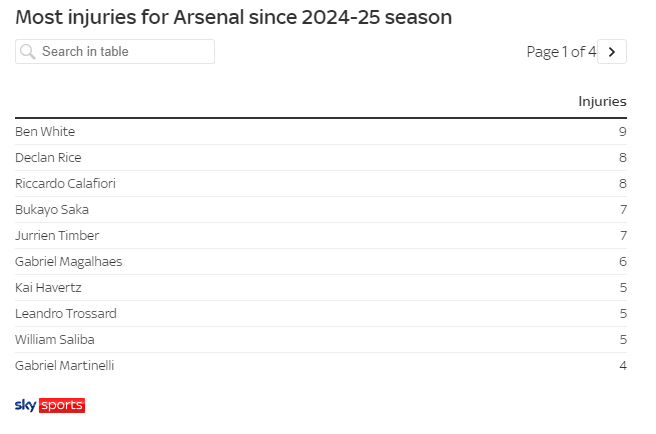The image size is (656, 434).
Task: Click the Gabriel Martinelli name
Action: tap(65, 366)
